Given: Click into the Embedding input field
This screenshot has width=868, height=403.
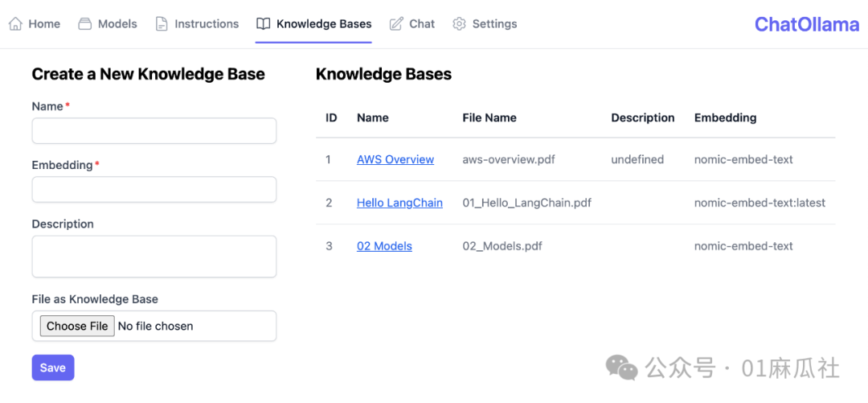Looking at the screenshot, I should pos(154,190).
